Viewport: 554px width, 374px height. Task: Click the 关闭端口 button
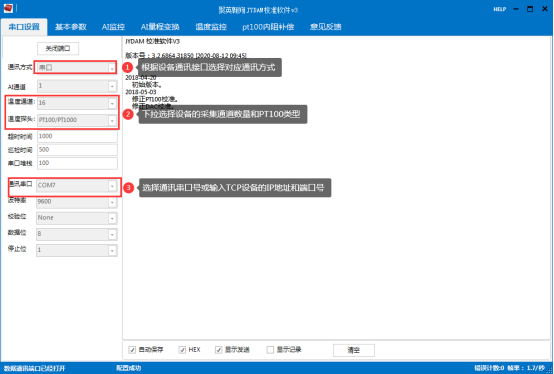(58, 48)
